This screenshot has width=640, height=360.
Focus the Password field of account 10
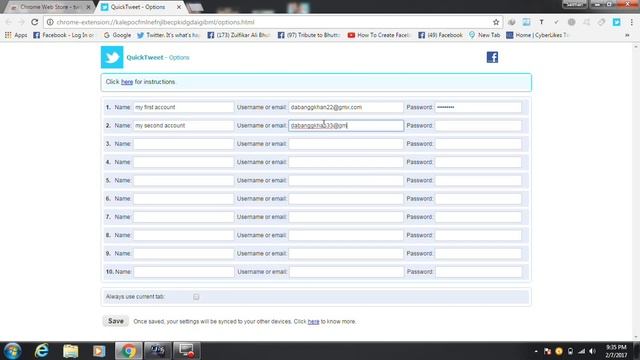pyautogui.click(x=478, y=272)
